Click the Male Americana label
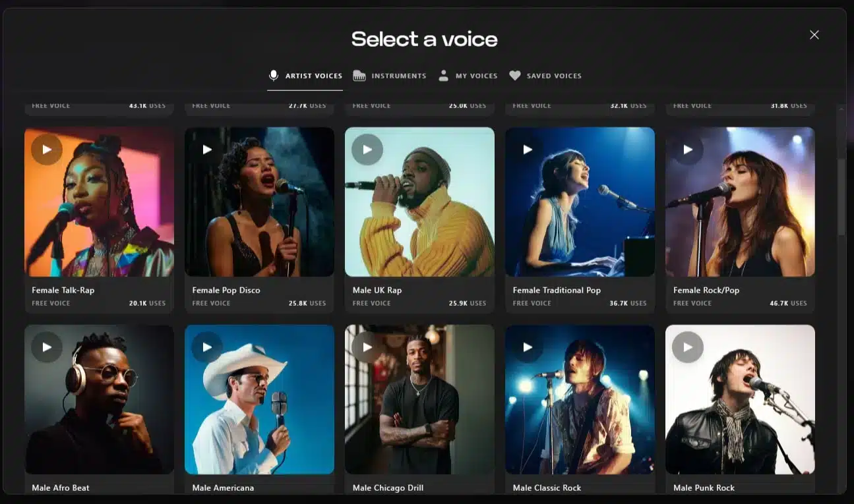Viewport: 854px width, 504px height. [x=223, y=488]
